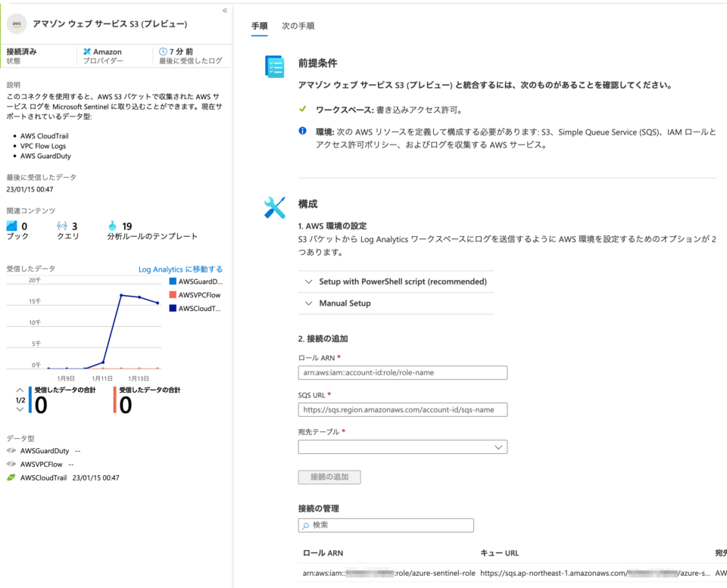The height and width of the screenshot is (588, 727).
Task: Select the クエリ icon in related content
Action: pos(60,226)
